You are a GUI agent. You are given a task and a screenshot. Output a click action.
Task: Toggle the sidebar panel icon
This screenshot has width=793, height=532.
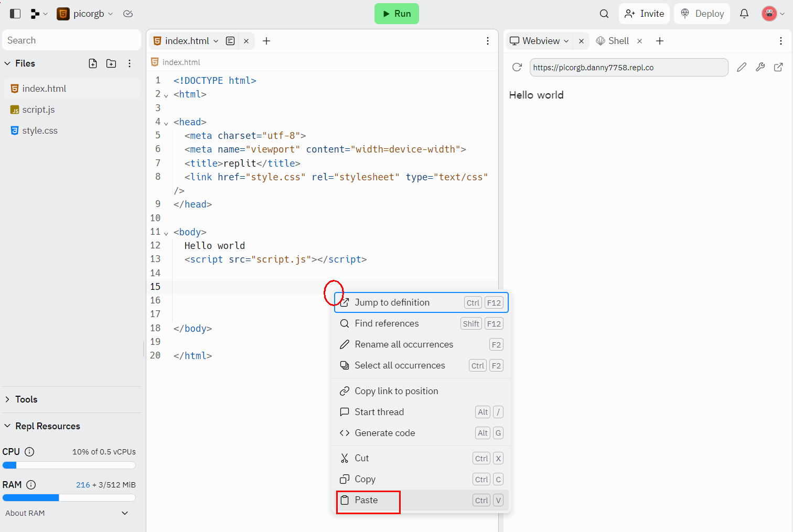click(x=15, y=14)
